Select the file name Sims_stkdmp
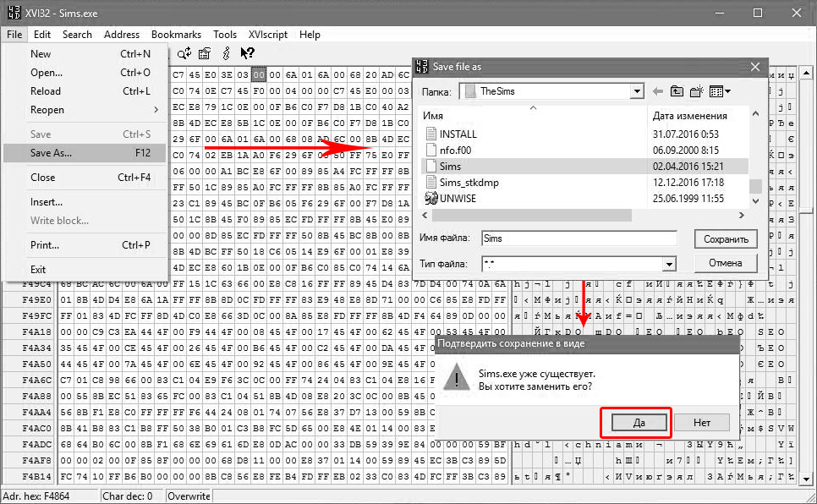Viewport: 817px width, 504px height. (x=469, y=183)
